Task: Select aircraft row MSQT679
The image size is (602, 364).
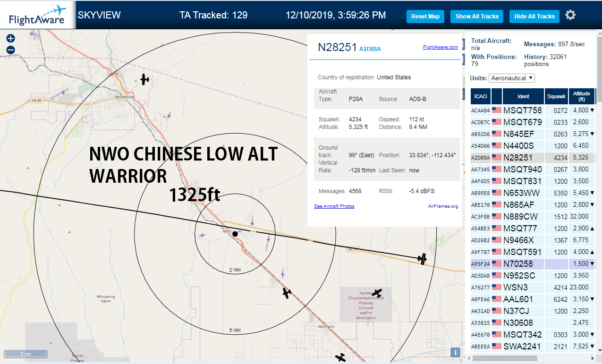Action: point(533,122)
